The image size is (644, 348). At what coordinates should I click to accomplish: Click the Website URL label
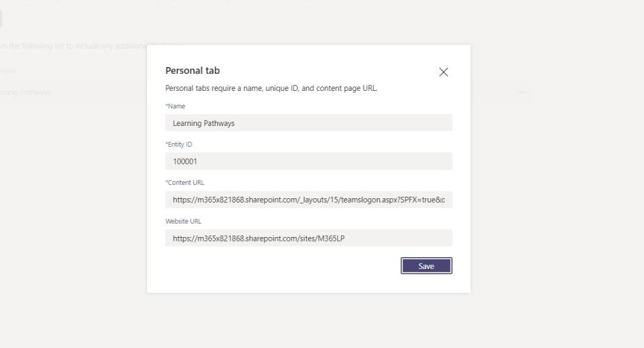point(184,221)
